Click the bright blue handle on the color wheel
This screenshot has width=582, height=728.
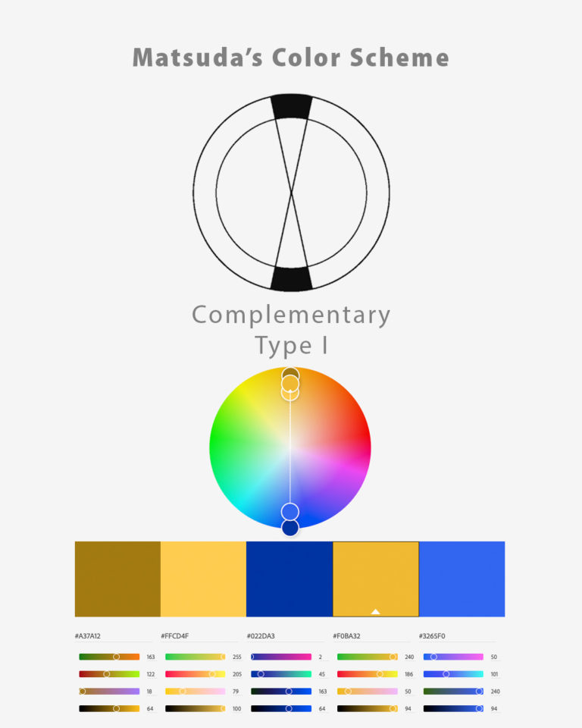pos(290,512)
